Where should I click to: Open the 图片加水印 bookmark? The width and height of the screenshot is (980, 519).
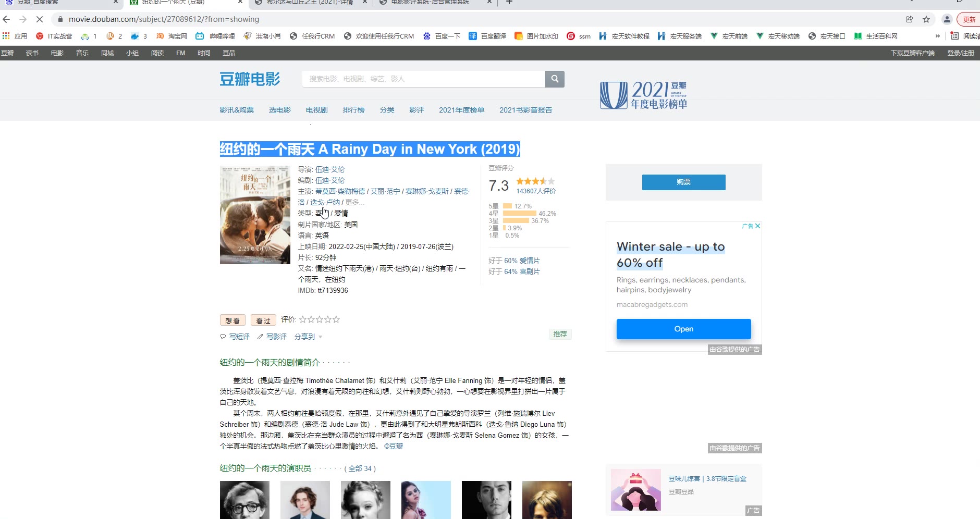click(x=536, y=36)
